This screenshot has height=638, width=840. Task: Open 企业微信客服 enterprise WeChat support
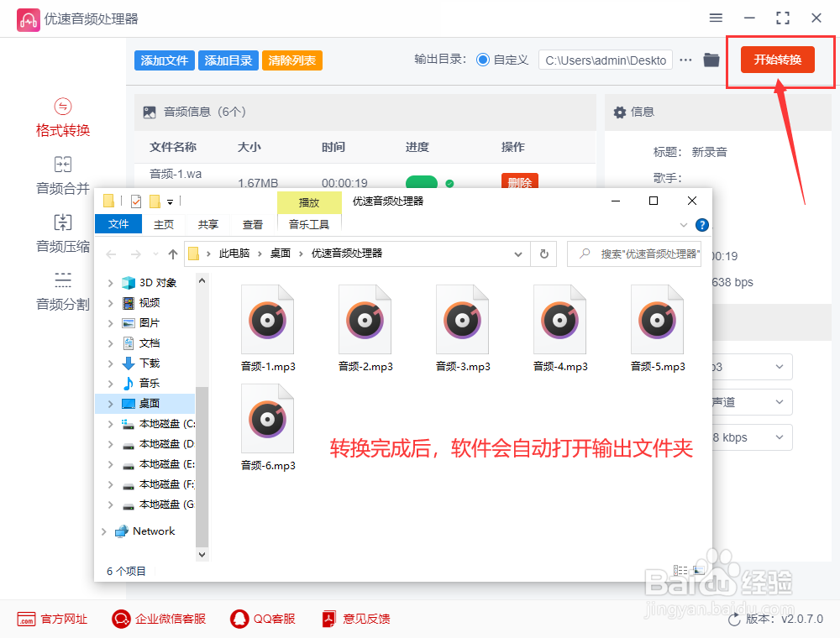159,619
